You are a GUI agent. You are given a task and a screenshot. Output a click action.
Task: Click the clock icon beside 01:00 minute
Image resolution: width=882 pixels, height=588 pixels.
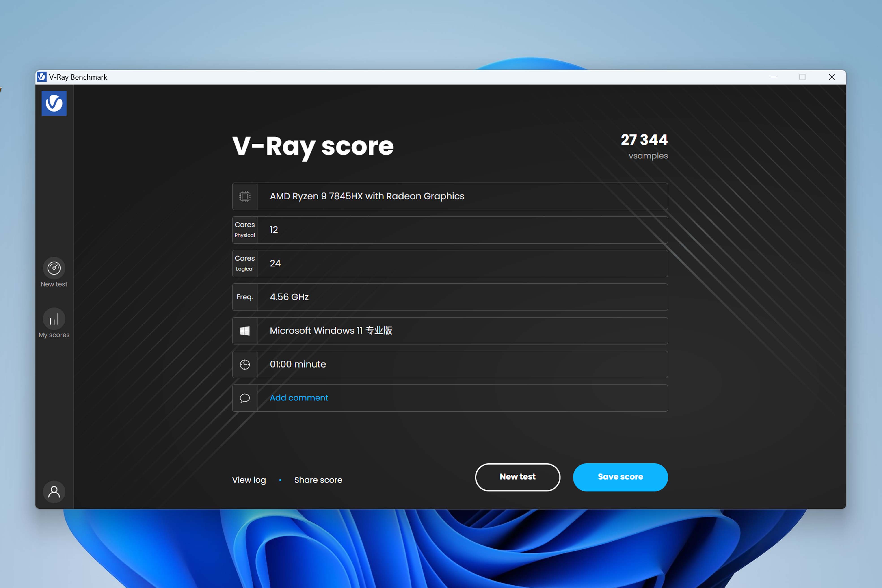tap(245, 365)
